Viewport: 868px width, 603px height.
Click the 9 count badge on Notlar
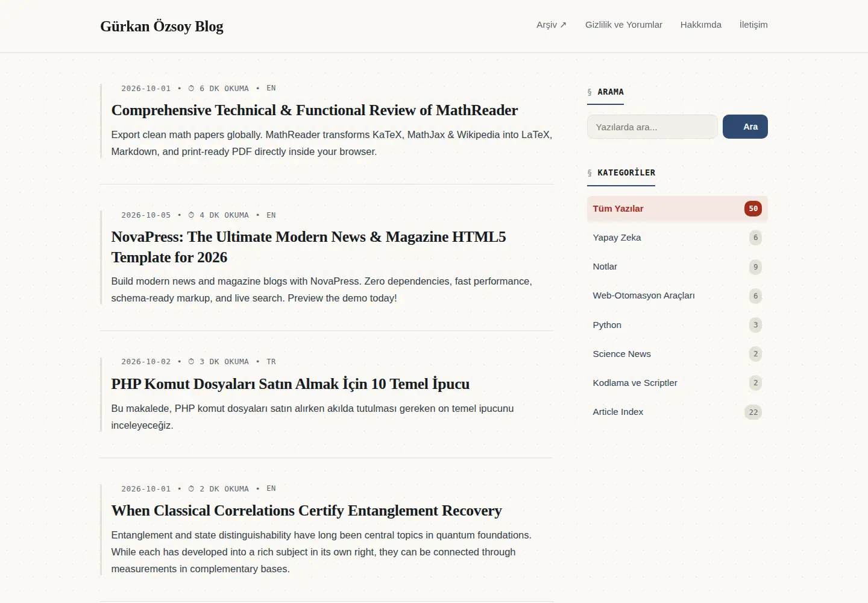click(x=755, y=267)
